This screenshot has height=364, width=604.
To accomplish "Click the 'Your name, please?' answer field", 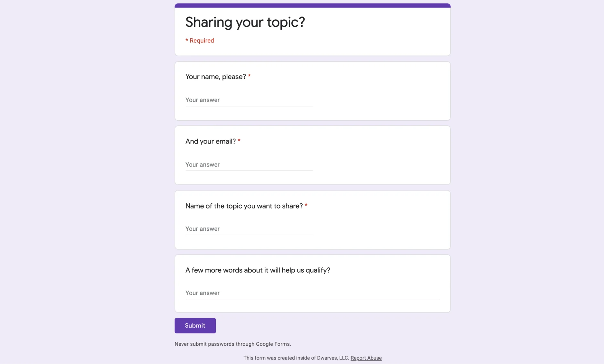I will click(x=249, y=100).
